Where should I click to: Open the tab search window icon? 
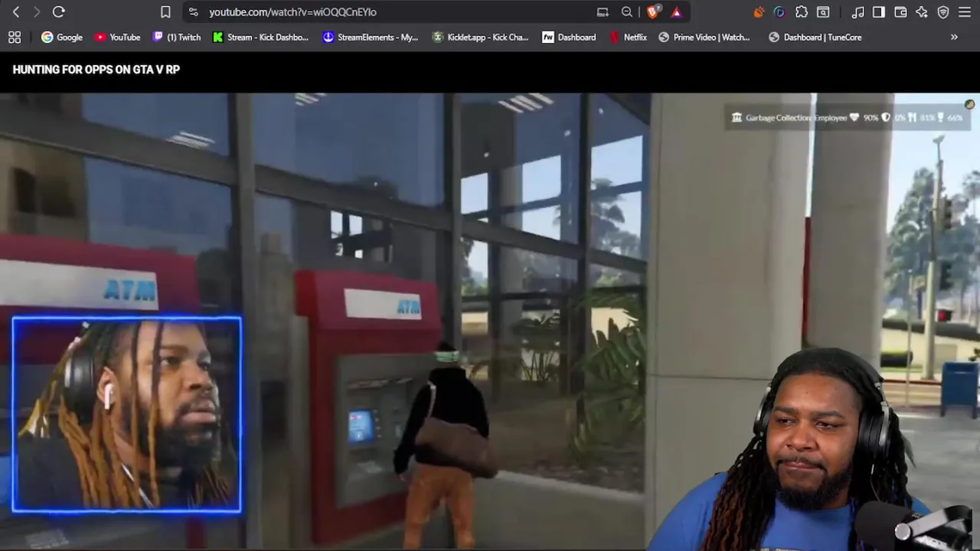pos(823,11)
